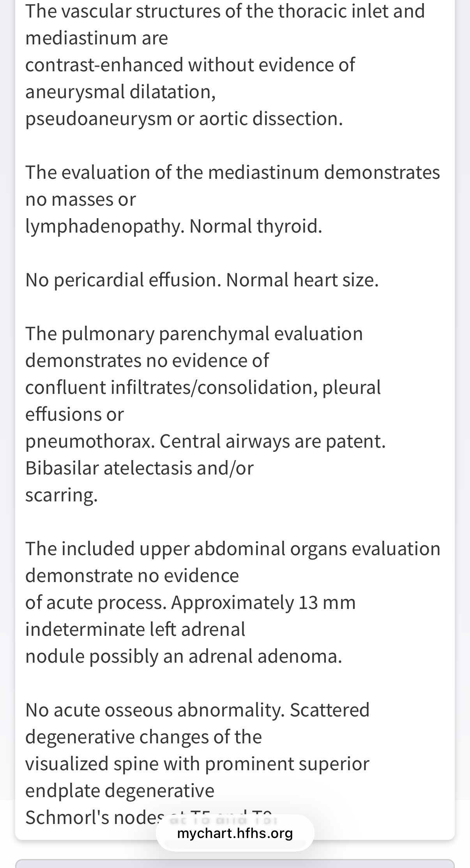Tap the 'aneurysmal dilatation,' text line
The image size is (470, 868).
(x=120, y=92)
